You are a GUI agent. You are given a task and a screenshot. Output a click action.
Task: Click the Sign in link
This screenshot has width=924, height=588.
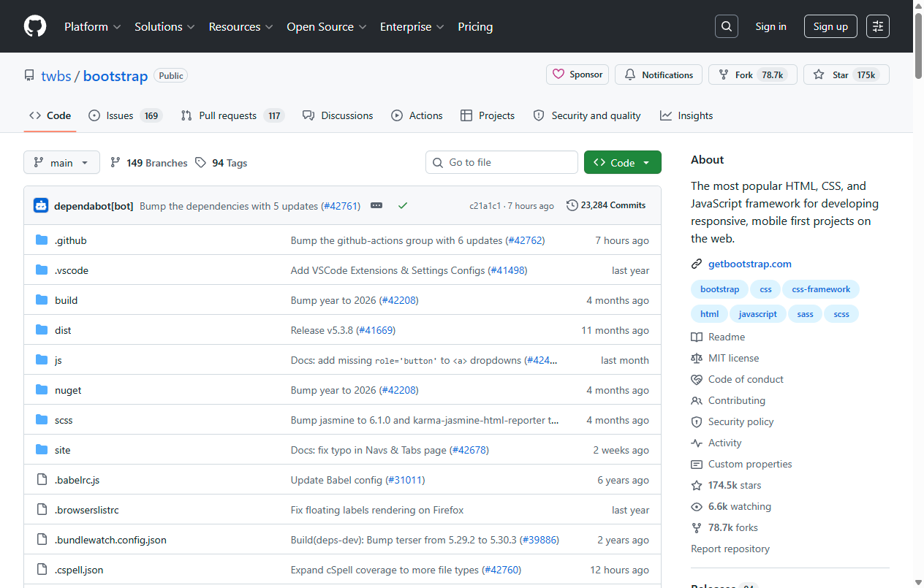pyautogui.click(x=771, y=26)
